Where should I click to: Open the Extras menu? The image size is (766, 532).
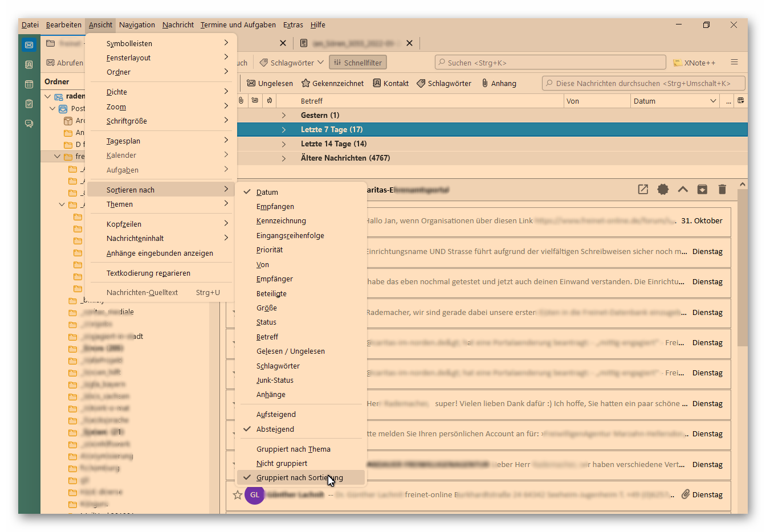coord(293,24)
